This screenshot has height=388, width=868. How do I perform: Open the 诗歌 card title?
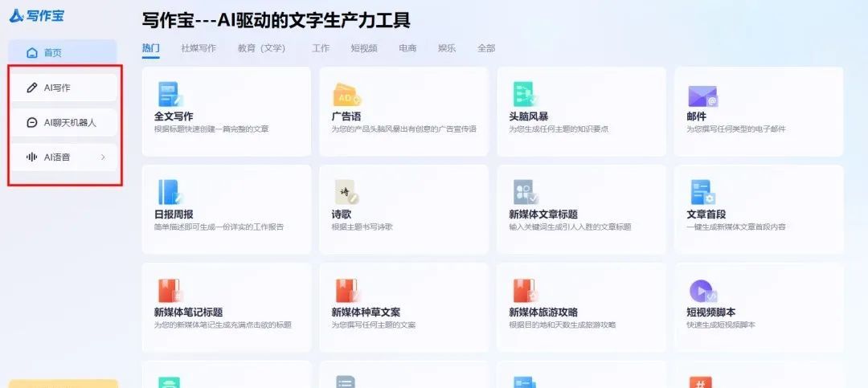tap(342, 214)
